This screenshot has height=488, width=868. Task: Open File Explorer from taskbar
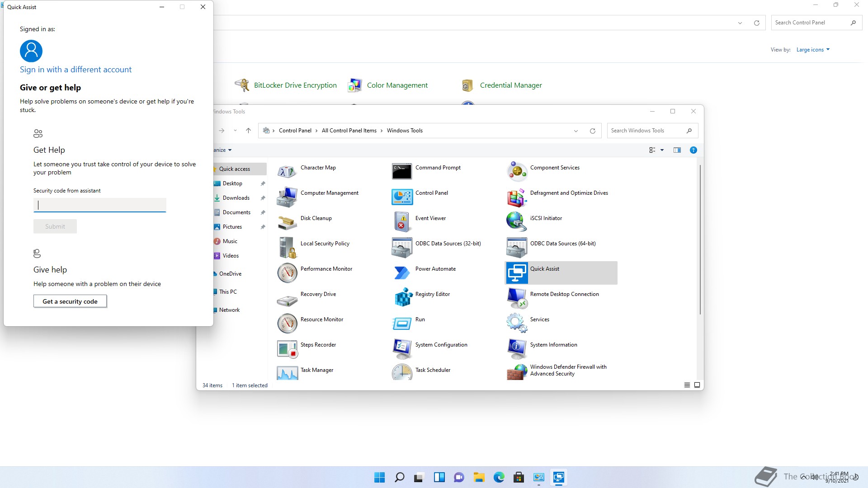point(479,477)
